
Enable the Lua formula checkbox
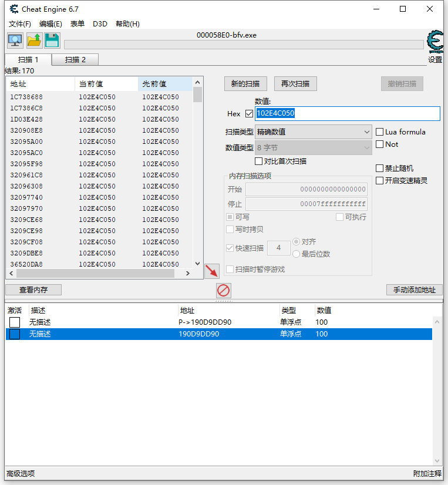coord(380,132)
